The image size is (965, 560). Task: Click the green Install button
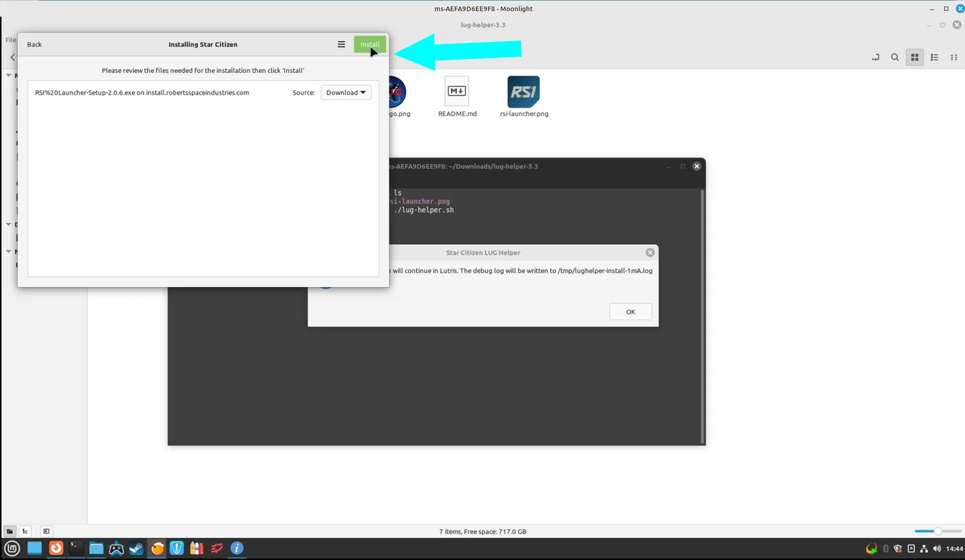370,45
